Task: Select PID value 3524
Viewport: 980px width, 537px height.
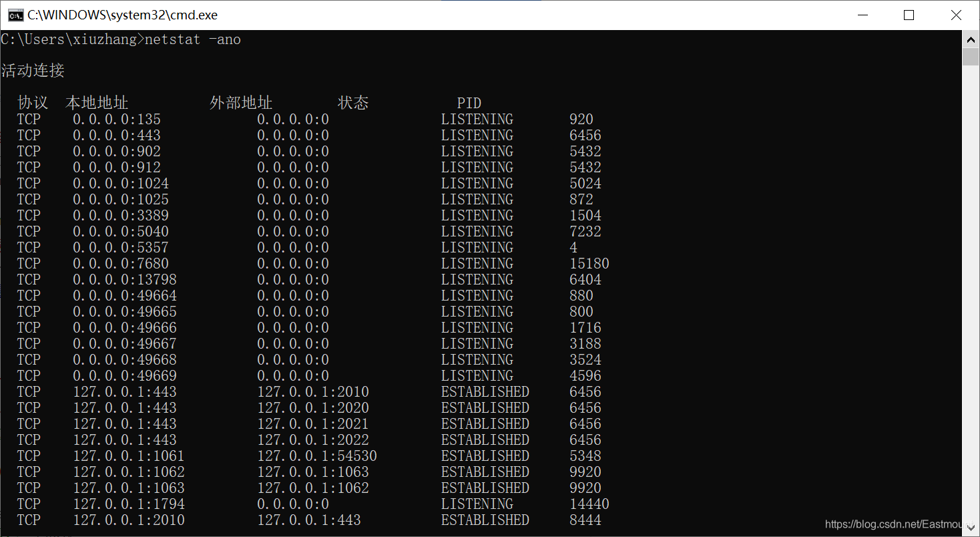Action: 585,360
